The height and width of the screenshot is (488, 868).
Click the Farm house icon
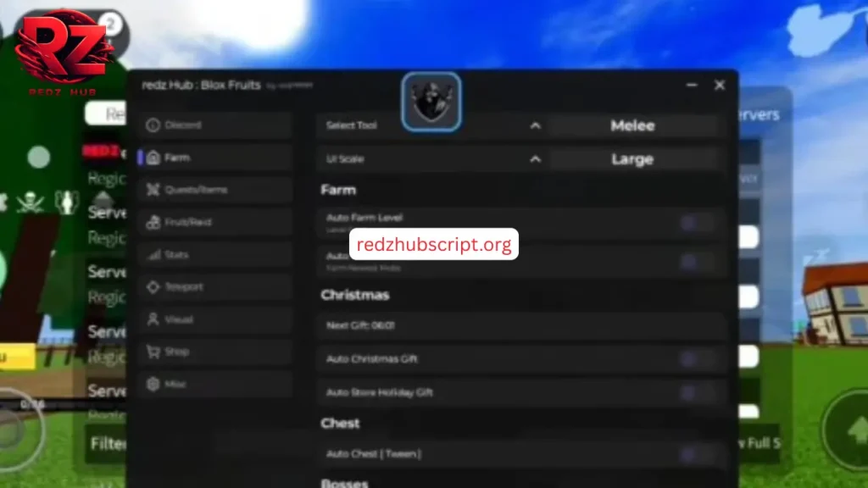(x=153, y=158)
